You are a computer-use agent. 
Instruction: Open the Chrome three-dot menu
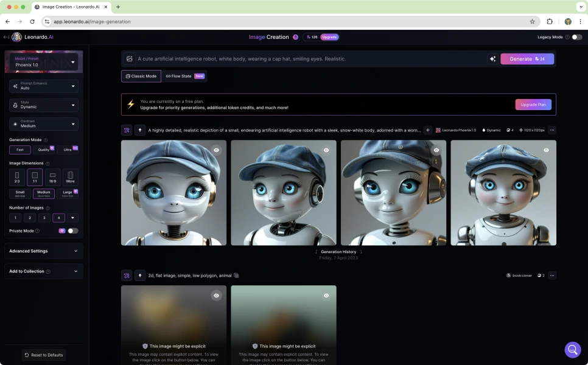[580, 22]
